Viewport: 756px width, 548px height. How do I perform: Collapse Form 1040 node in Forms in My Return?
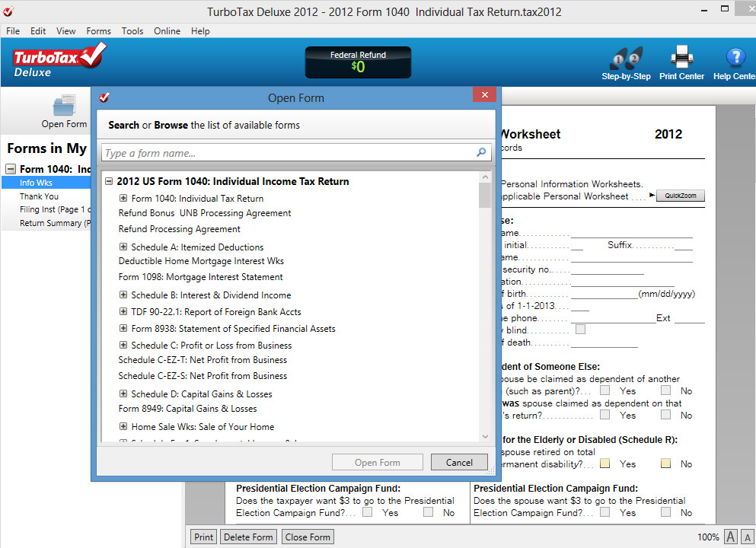[x=11, y=169]
